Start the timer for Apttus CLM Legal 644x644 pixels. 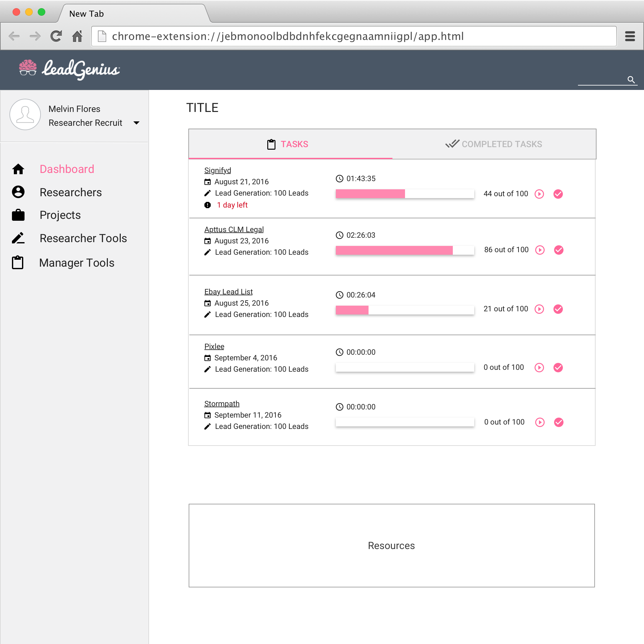[540, 250]
